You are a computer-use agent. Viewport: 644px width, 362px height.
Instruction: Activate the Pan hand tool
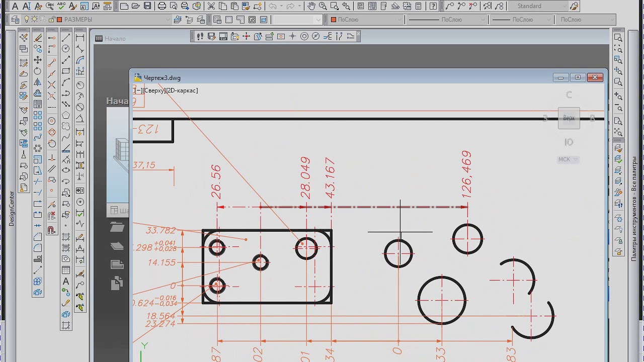pos(311,6)
